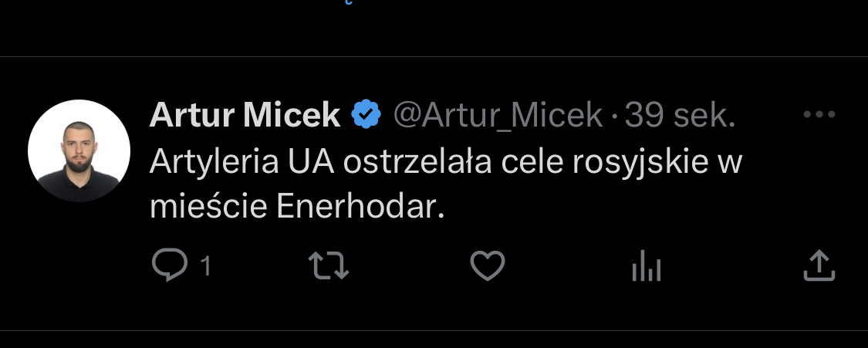
Task: Click the reply count number 1
Action: click(205, 267)
